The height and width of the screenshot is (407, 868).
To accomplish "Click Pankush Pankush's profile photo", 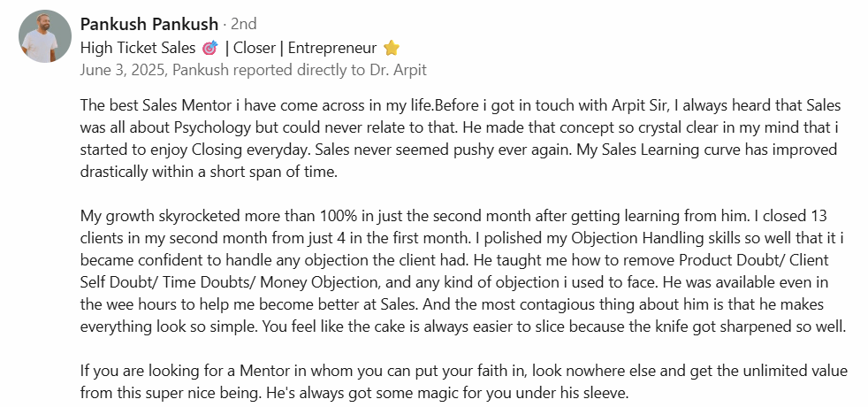I will (45, 36).
